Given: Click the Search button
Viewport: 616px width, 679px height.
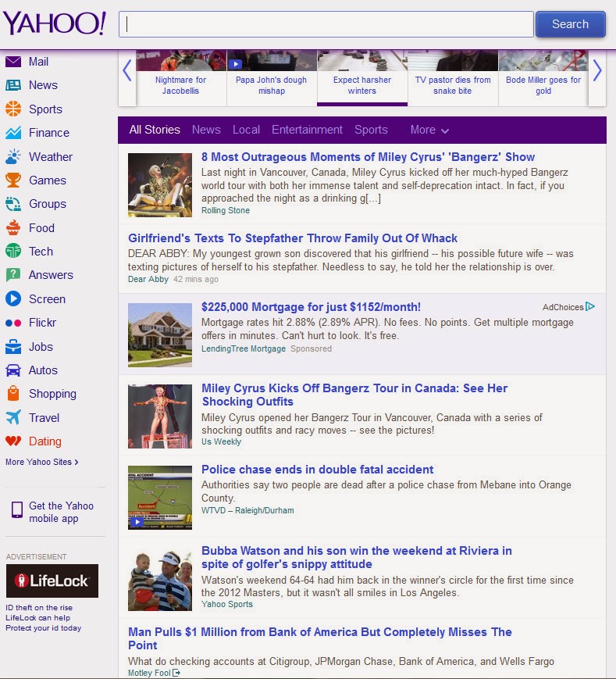Looking at the screenshot, I should pos(570,24).
